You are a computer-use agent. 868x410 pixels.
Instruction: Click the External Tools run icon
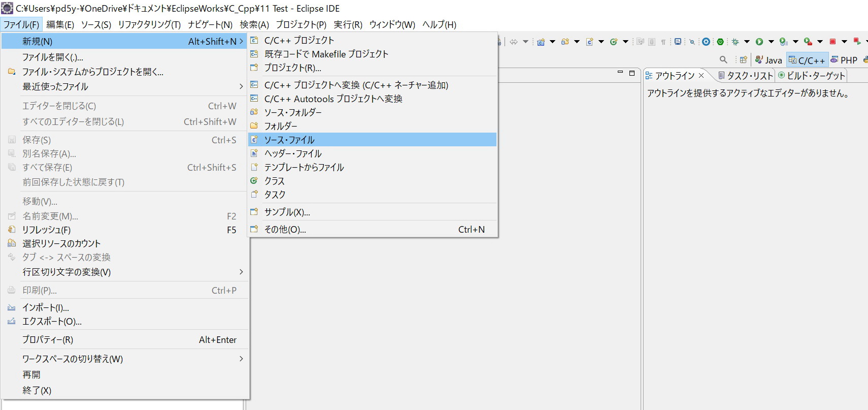(808, 42)
